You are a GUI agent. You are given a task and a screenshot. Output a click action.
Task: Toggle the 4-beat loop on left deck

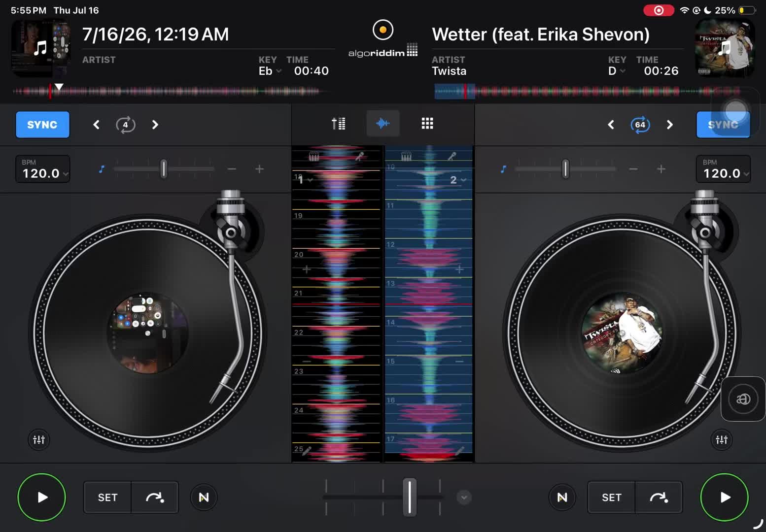[125, 125]
